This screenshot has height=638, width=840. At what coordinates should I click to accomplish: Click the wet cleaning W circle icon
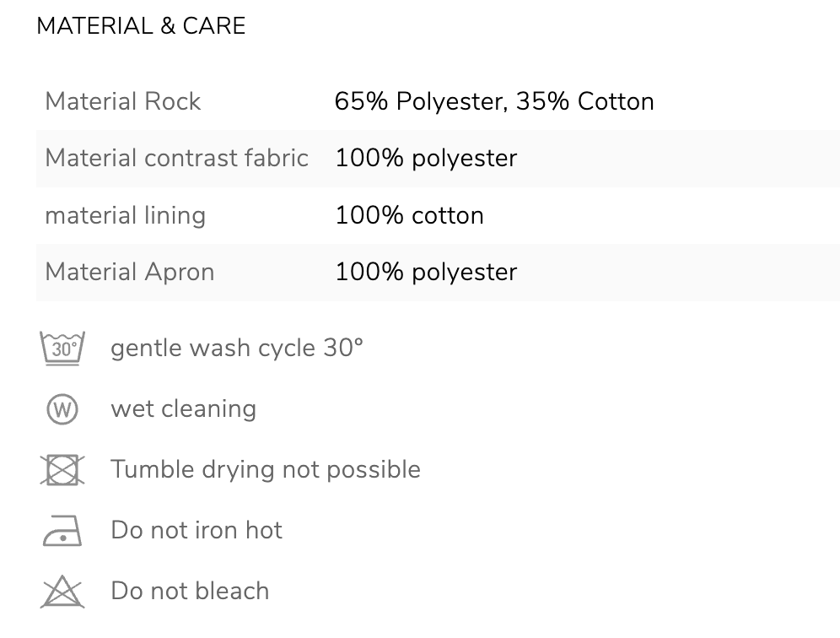(x=62, y=409)
